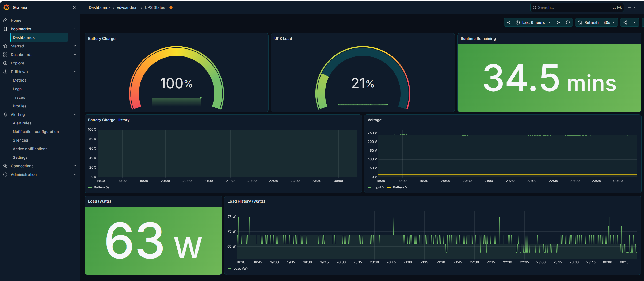The height and width of the screenshot is (281, 644).
Task: Click the Explore compass icon
Action: coord(5,63)
